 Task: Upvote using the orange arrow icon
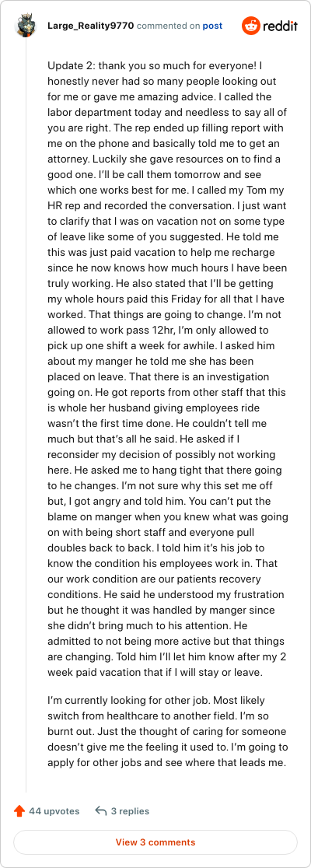[19, 811]
